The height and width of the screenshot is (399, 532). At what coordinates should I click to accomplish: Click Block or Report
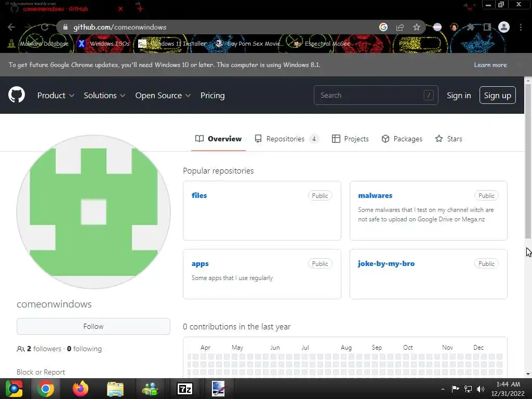pos(41,372)
